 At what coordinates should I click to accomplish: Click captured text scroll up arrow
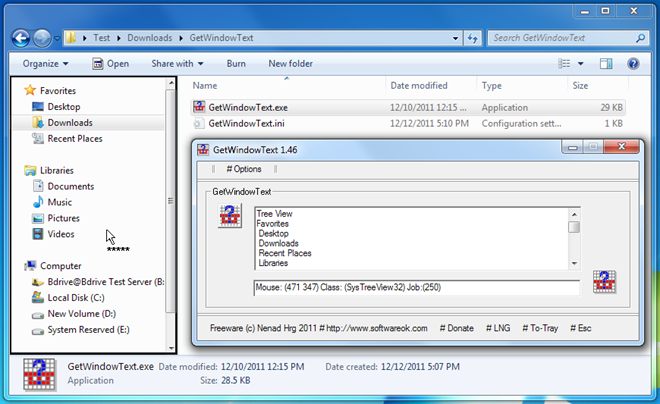(x=574, y=215)
